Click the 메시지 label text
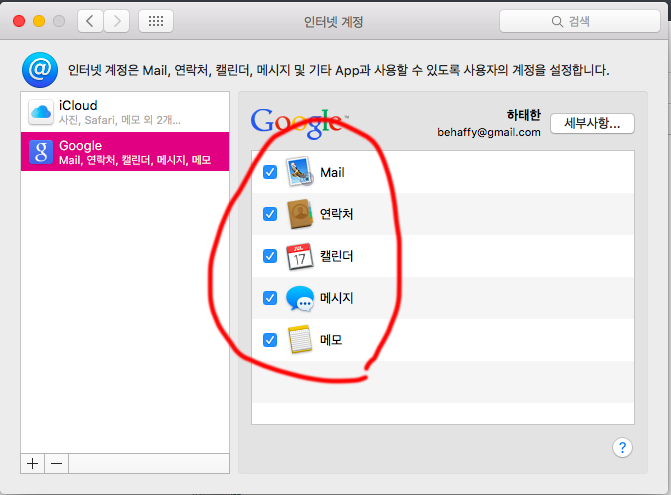Viewport: 671px width, 495px height. (x=337, y=298)
